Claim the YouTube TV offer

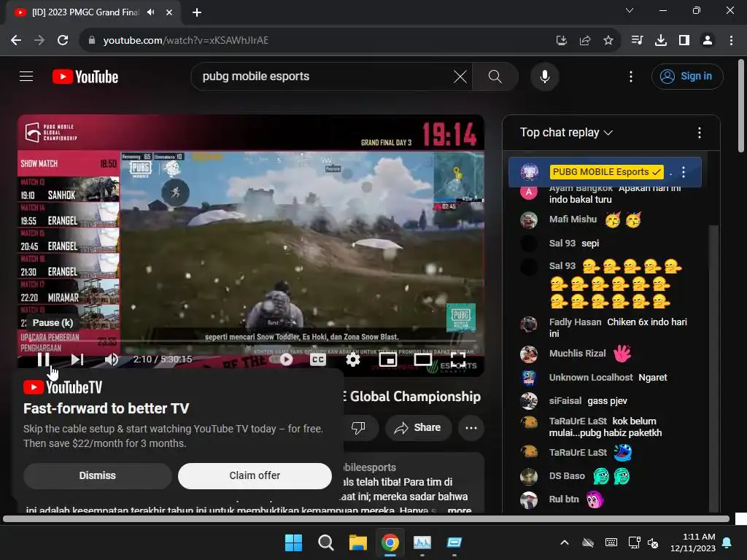point(255,475)
